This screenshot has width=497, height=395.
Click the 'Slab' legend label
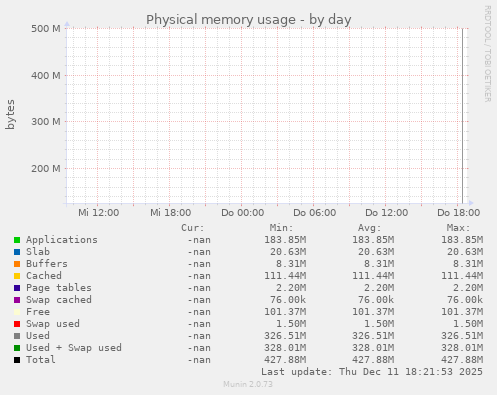pyautogui.click(x=38, y=252)
